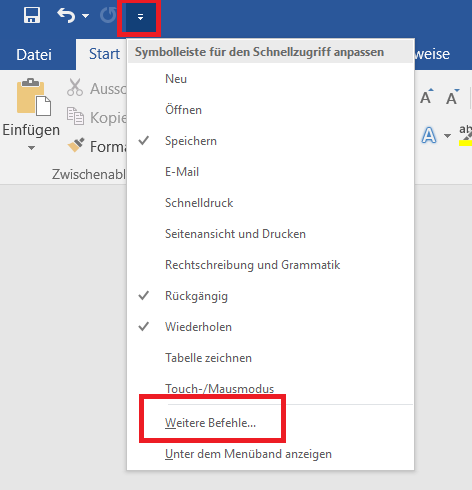Click the decrease font size icon
The width and height of the screenshot is (472, 490).
[453, 97]
